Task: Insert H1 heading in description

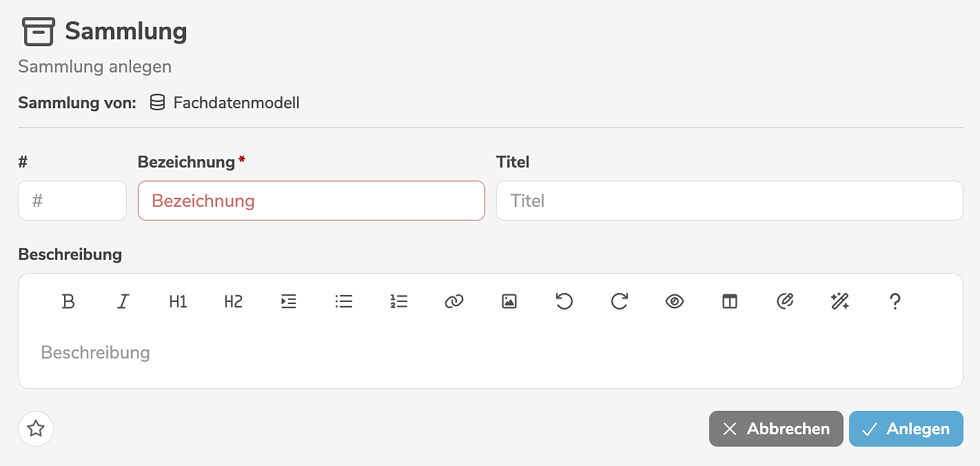Action: tap(178, 301)
